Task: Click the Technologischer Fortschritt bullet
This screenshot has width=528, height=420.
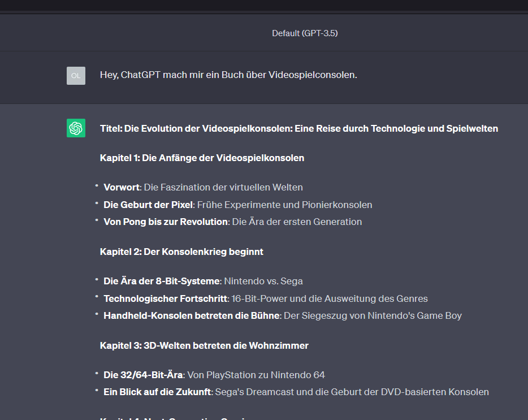Action: coord(266,299)
